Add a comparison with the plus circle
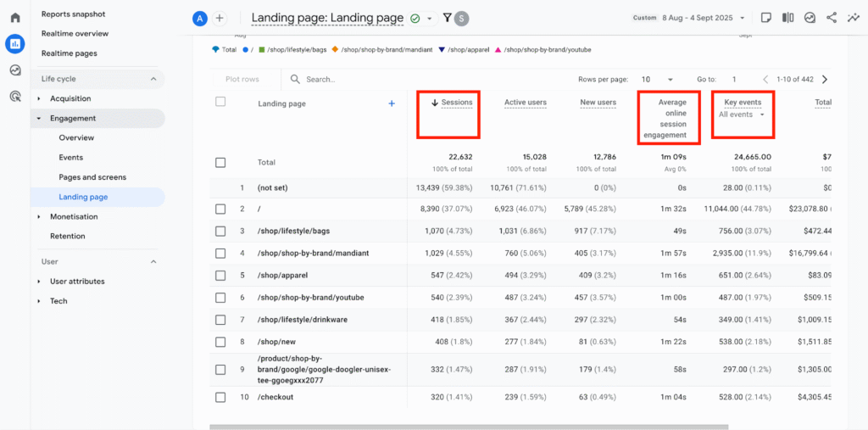Viewport: 868px width, 430px height. pos(220,19)
